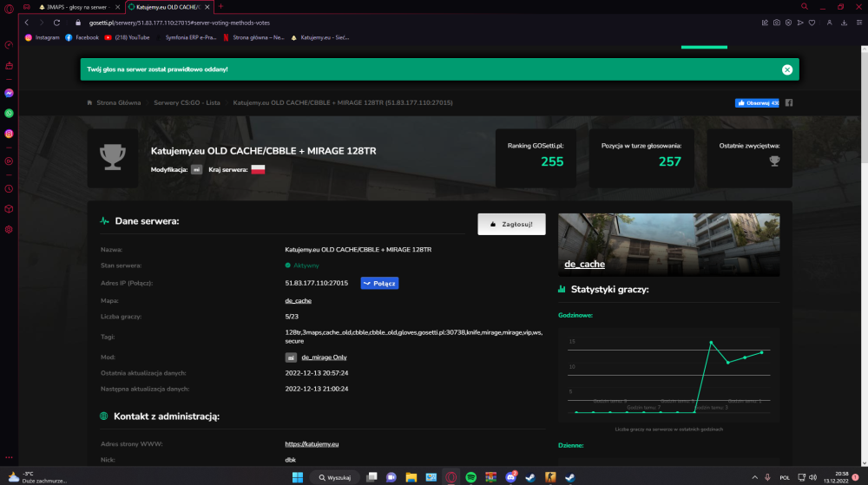
Task: Open Instagram in the sidebar
Action: click(9, 134)
